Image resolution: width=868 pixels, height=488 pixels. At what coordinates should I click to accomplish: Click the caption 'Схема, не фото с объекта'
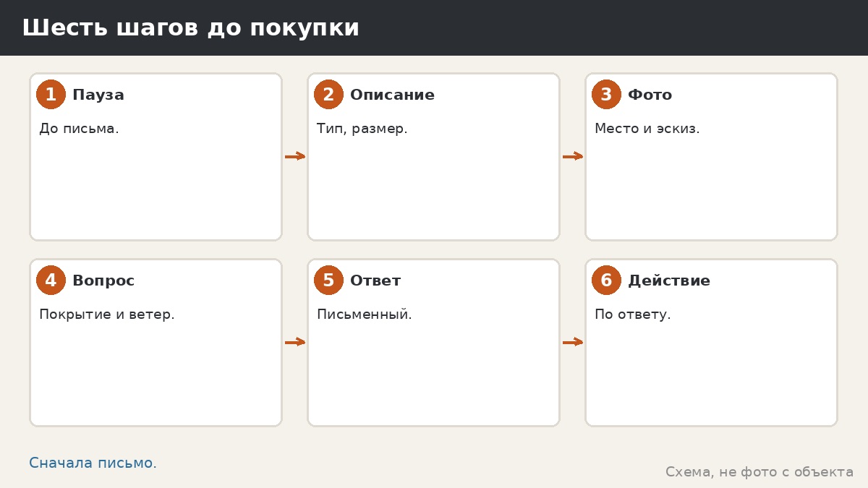click(759, 472)
